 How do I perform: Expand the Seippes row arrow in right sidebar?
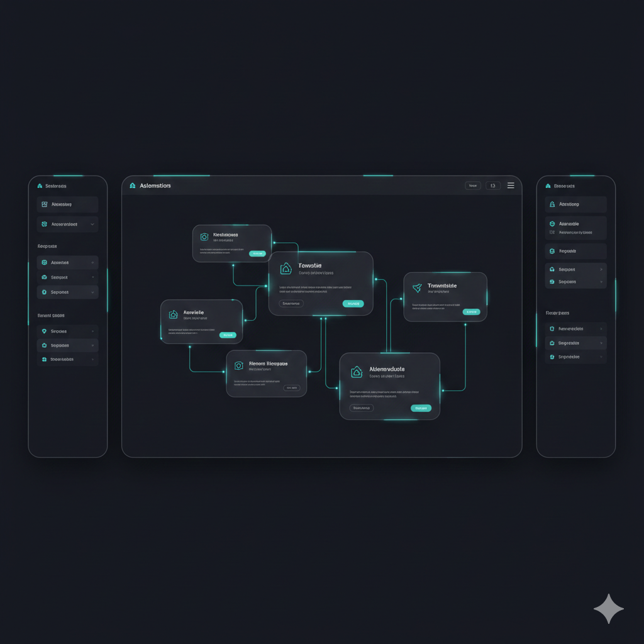tap(601, 269)
